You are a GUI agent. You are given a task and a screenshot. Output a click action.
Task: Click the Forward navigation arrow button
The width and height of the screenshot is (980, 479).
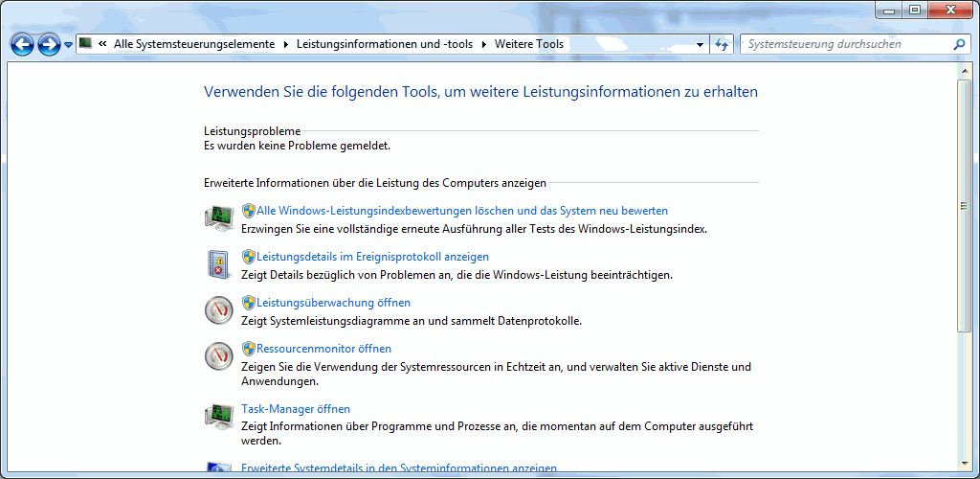(49, 44)
